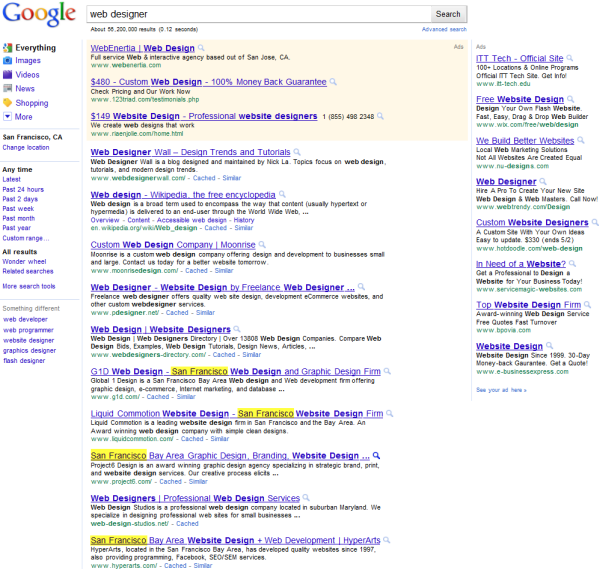Filter results by Past 24 hours
Screen dimensions: 600x569
[23, 189]
